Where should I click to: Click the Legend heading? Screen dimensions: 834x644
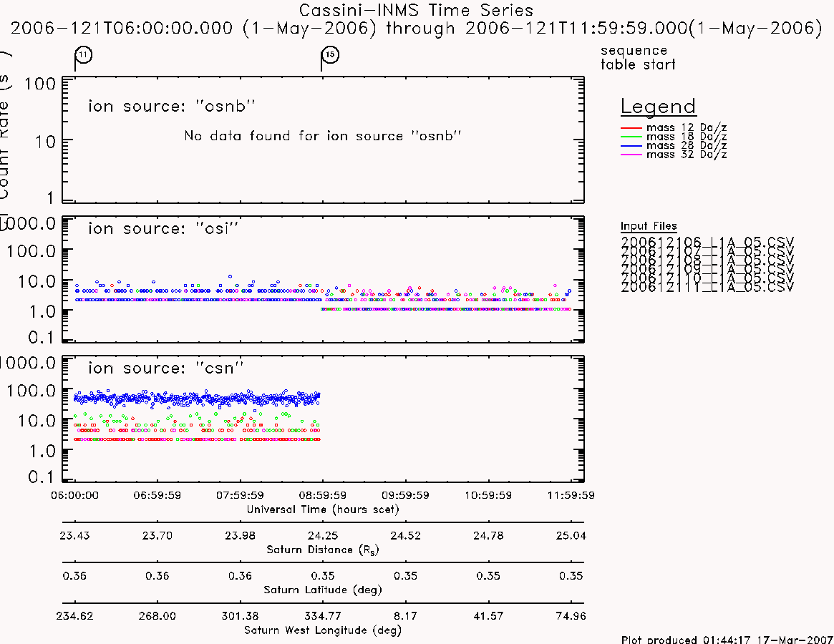658,107
